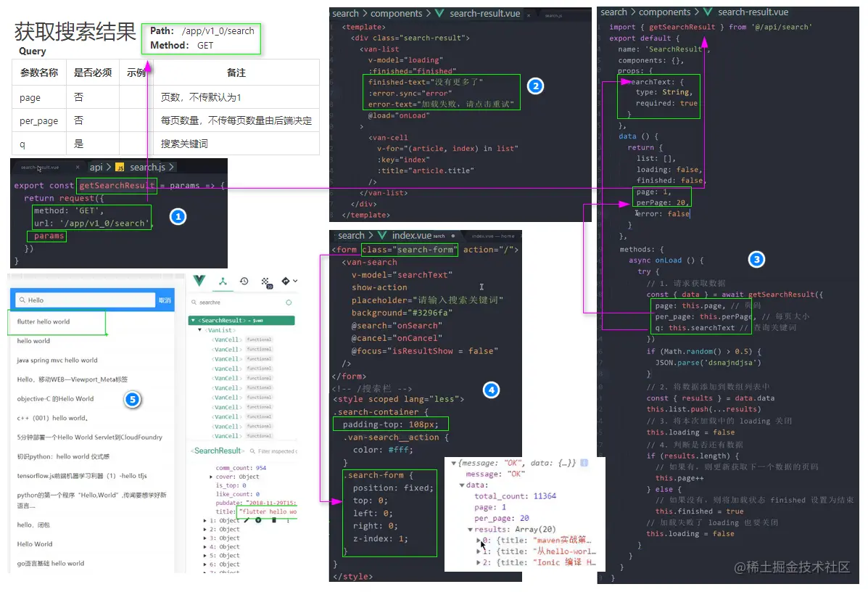Click the SearchResult heading in inspector pane
This screenshot has height=592, width=868.
(217, 451)
